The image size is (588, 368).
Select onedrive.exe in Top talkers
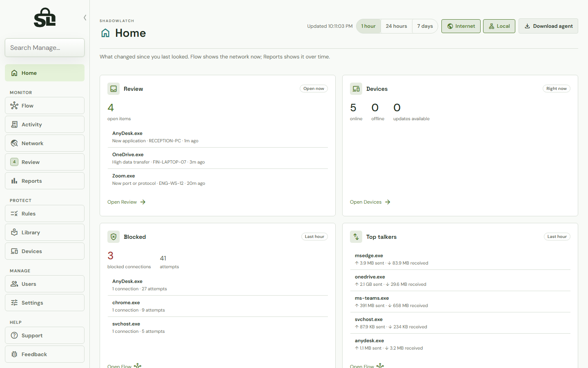(x=460, y=280)
